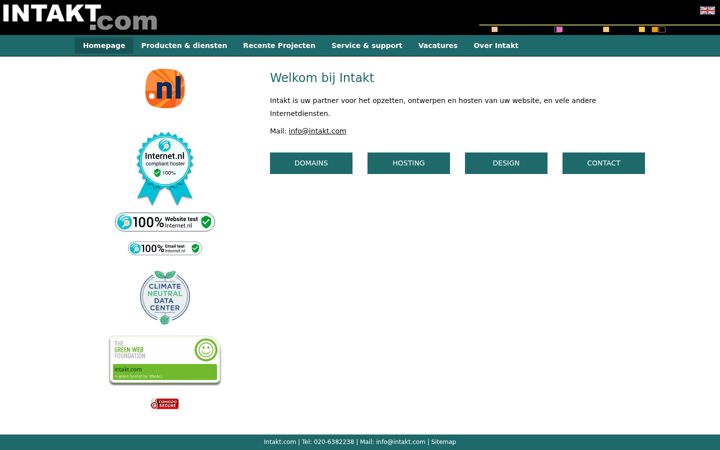
Task: Switch language via the UK flag icon
Action: click(707, 11)
